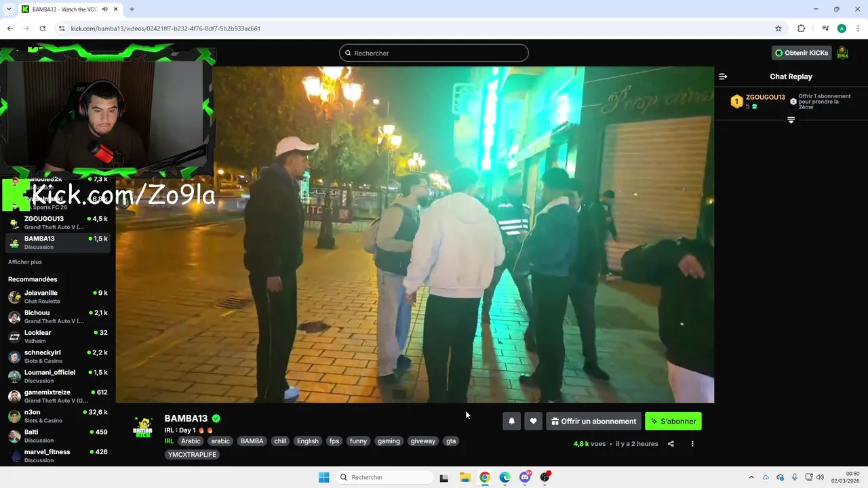Select the gaming tag
Image resolution: width=868 pixels, height=488 pixels.
[389, 441]
